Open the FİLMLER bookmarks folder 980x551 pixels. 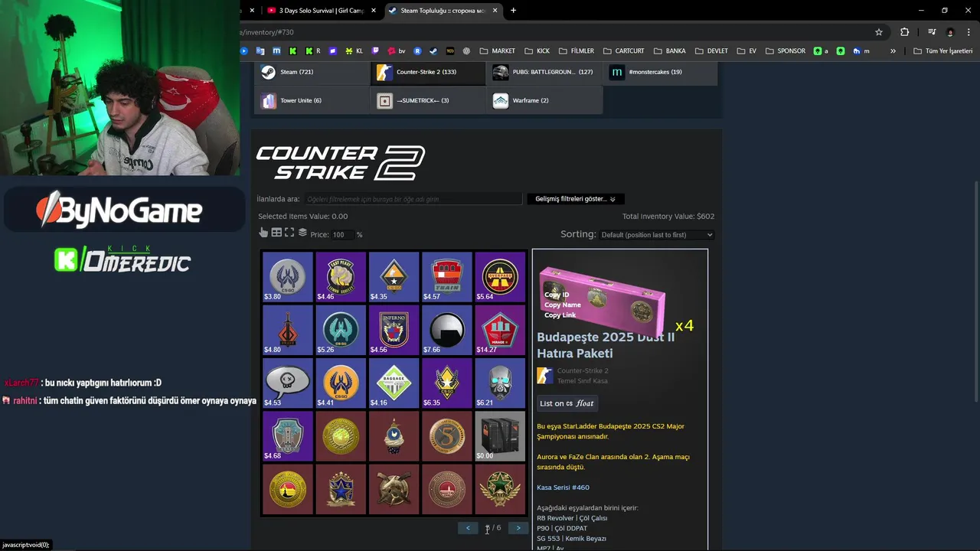coord(577,51)
